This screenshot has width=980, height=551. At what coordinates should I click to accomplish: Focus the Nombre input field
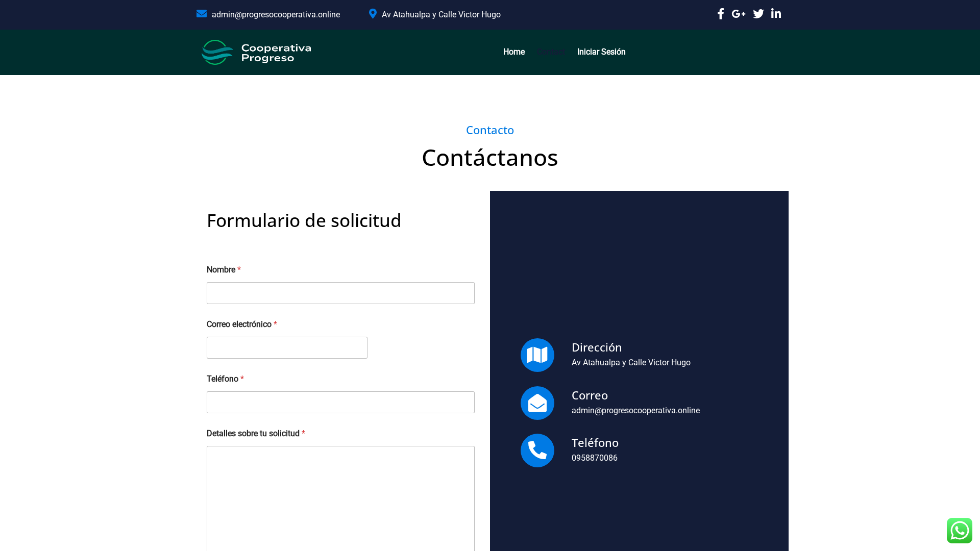coord(340,293)
